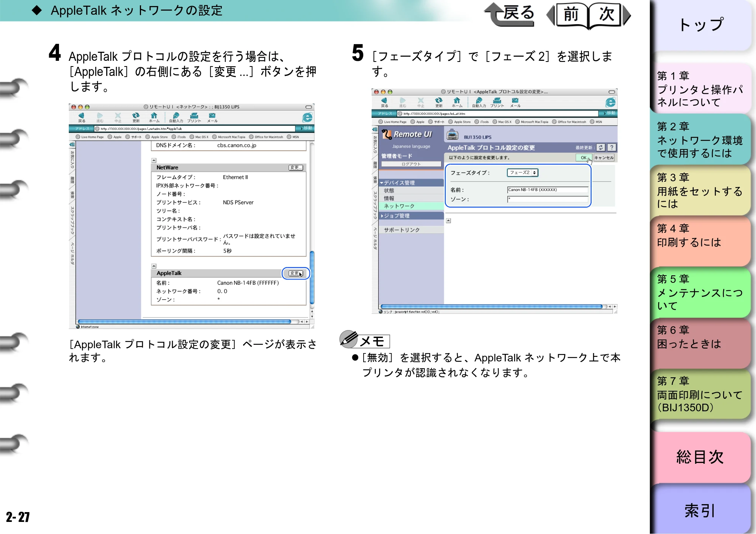The width and height of the screenshot is (756, 534).
Task: Click the Remote UI logo in the sidebar
Action: tap(407, 134)
